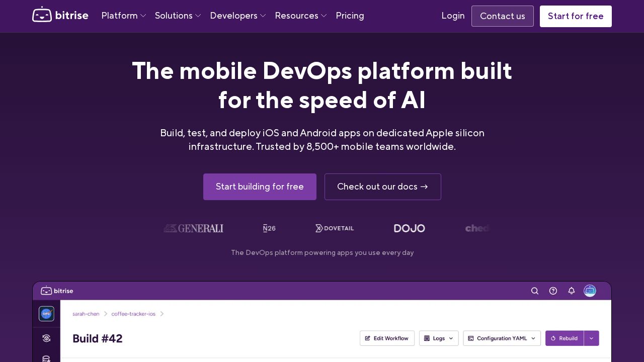This screenshot has width=644, height=362.
Task: Click Start building for free
Action: click(260, 187)
